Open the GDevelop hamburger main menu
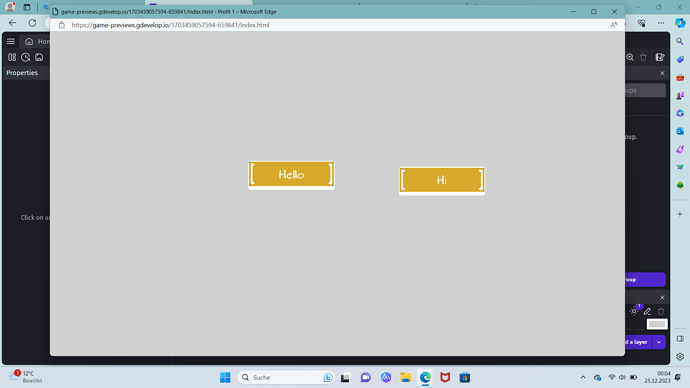This screenshot has width=690, height=388. 11,41
